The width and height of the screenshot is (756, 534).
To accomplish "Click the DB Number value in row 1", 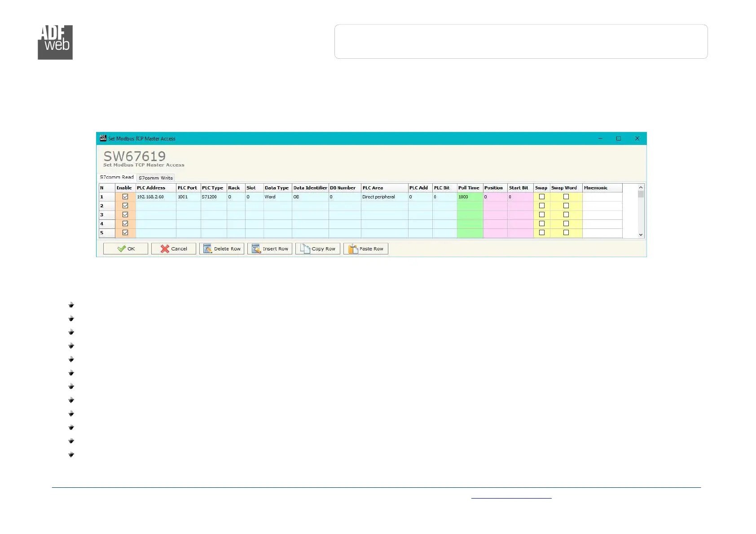I will tap(345, 197).
